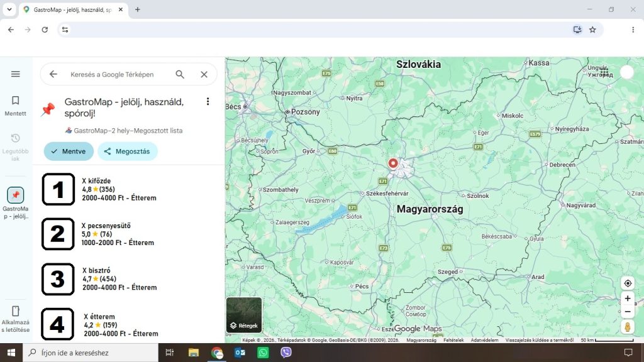Click the number 1 thumbnail image
The height and width of the screenshot is (362, 644).
(x=58, y=189)
